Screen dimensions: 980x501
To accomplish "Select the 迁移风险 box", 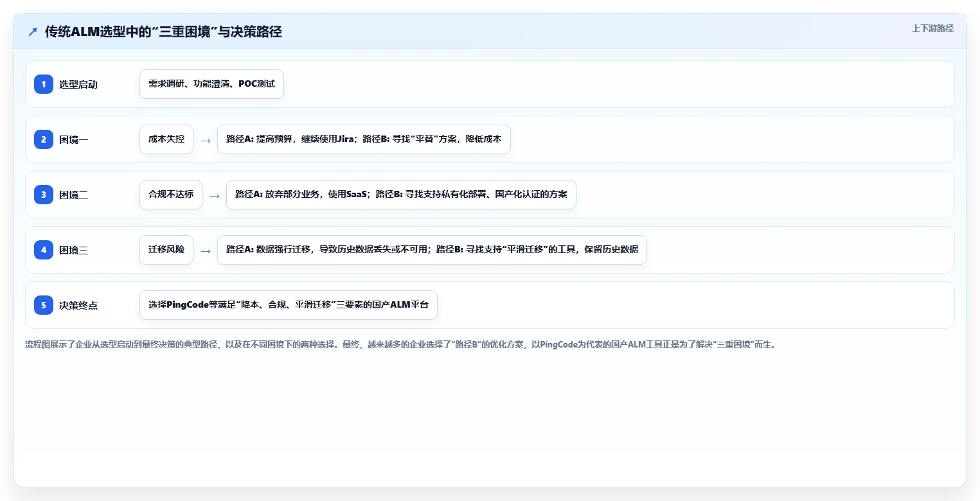I will tap(166, 250).
